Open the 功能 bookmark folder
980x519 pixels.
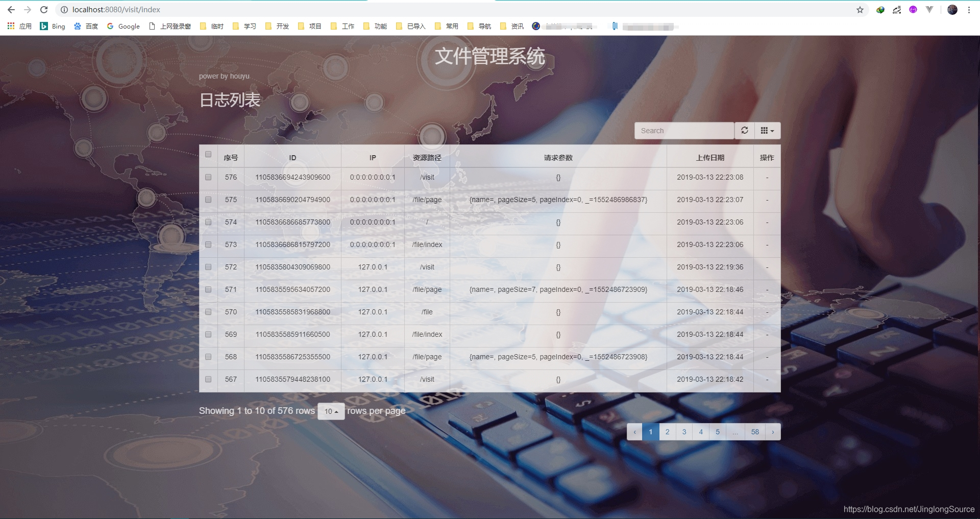pos(375,26)
